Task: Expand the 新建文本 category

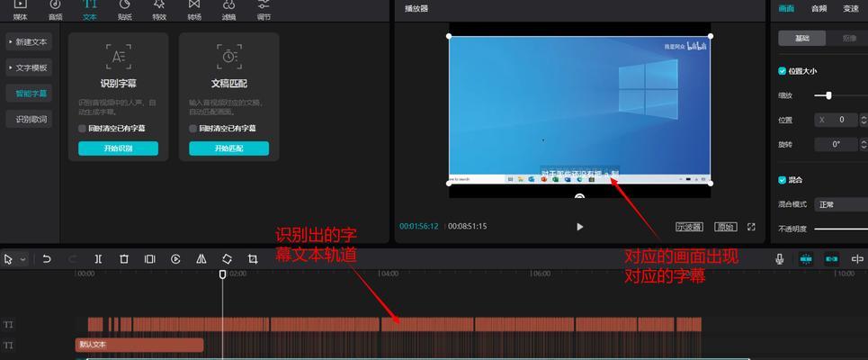Action: [29, 42]
